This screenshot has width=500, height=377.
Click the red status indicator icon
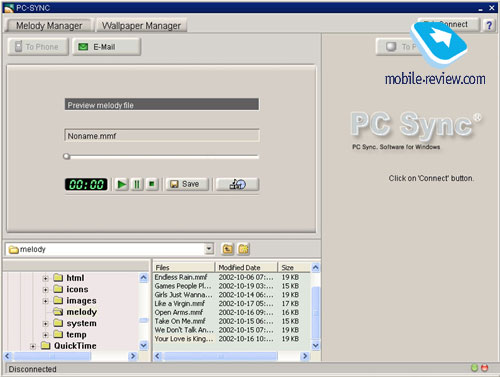tap(485, 368)
